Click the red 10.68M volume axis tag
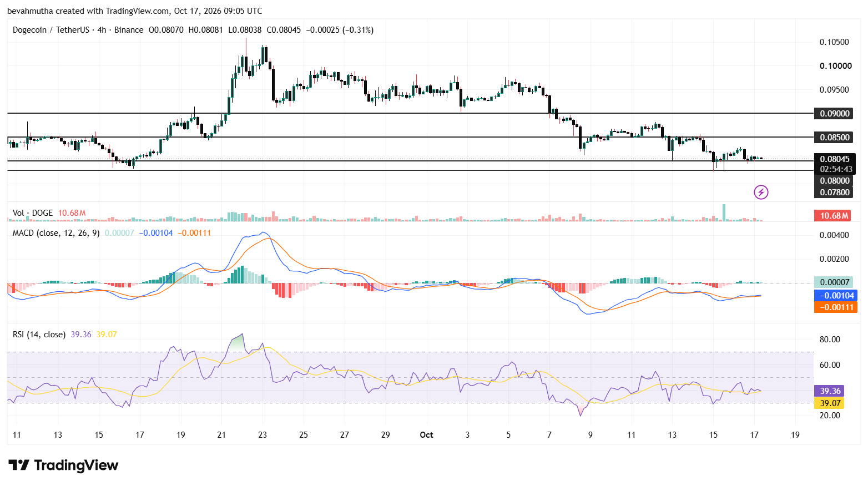The image size is (868, 486). 832,216
